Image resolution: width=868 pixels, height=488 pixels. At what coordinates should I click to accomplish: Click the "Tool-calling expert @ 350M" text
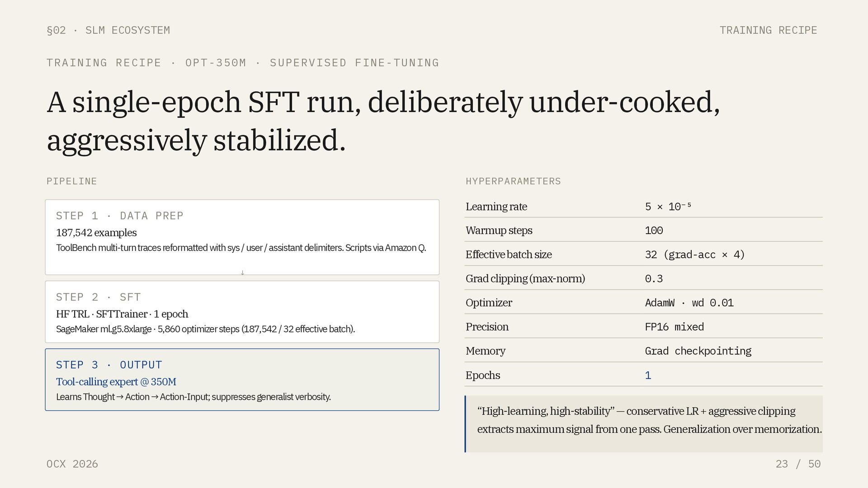[x=116, y=382]
